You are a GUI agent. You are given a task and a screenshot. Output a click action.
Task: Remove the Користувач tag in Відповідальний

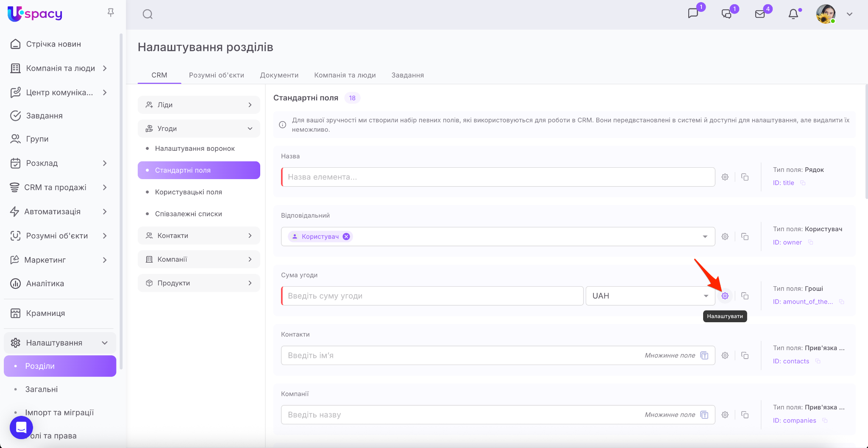tap(346, 237)
